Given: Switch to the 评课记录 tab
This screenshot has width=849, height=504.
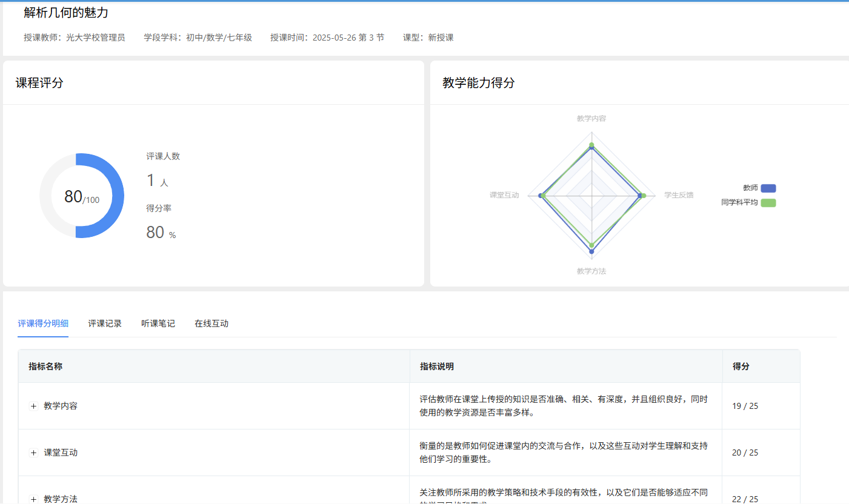Looking at the screenshot, I should pos(105,323).
